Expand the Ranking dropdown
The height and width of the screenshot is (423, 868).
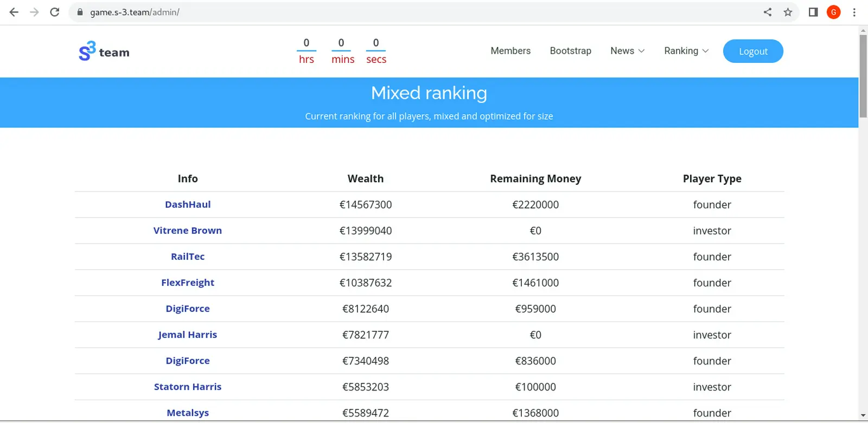tap(686, 50)
